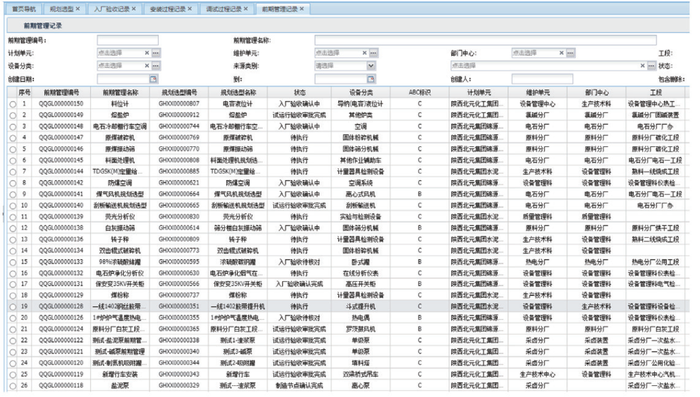The height and width of the screenshot is (397, 700).
Task: Open the 计划单元 picker via ellipsis button
Action: click(x=156, y=53)
